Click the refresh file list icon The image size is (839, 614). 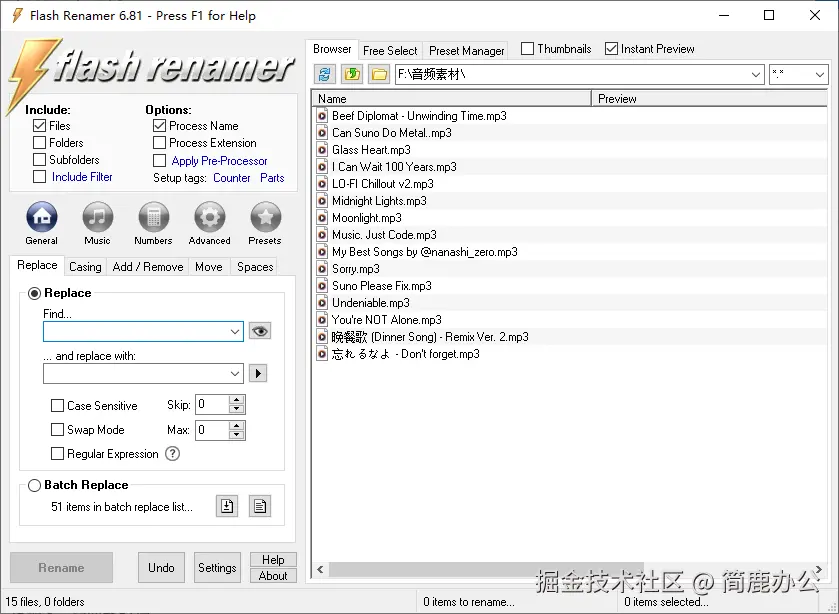[x=324, y=74]
